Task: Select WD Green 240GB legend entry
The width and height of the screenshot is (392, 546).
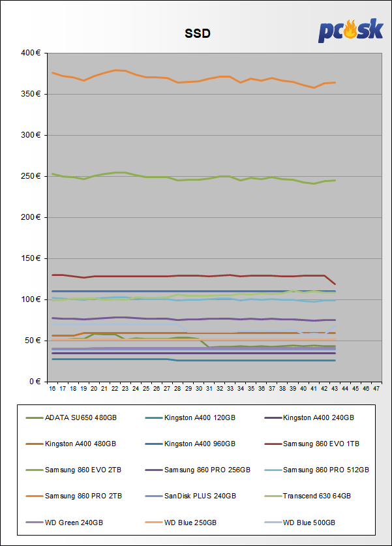Action: point(65,523)
